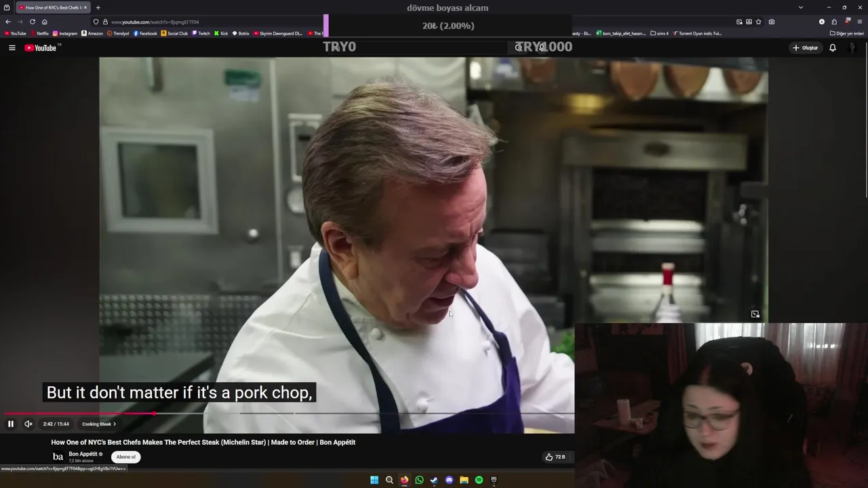
Task: Open Instagram bookmark
Action: (65, 33)
